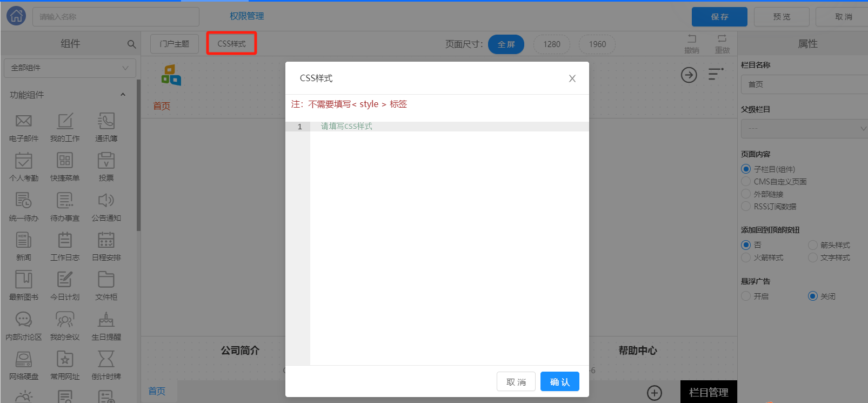Open the 权限管理 tab
868x403 pixels.
246,16
